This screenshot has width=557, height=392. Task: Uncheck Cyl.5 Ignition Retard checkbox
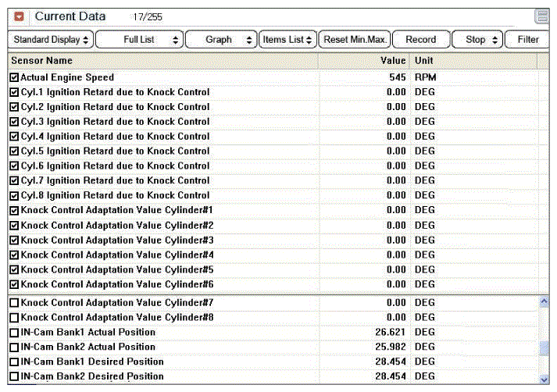pyautogui.click(x=14, y=151)
